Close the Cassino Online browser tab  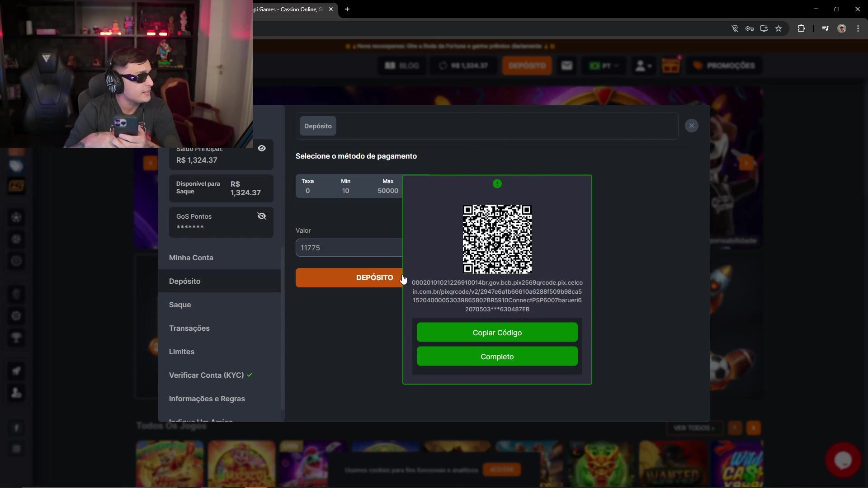pyautogui.click(x=331, y=9)
